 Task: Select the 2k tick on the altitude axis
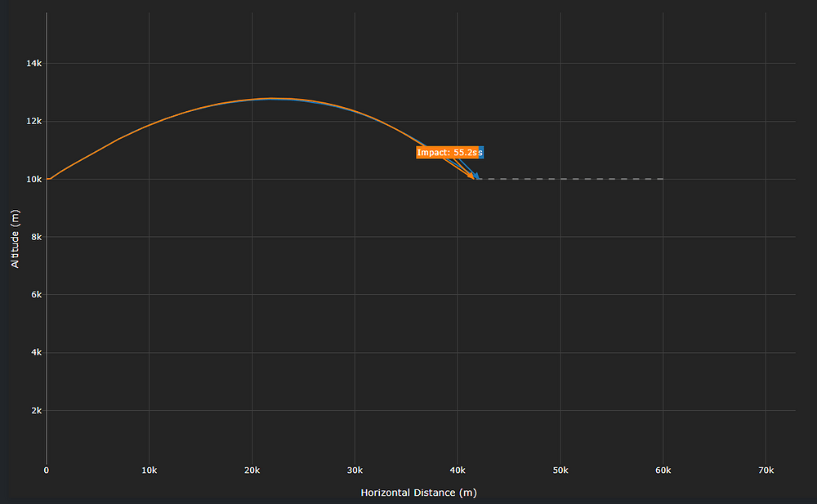click(34, 411)
